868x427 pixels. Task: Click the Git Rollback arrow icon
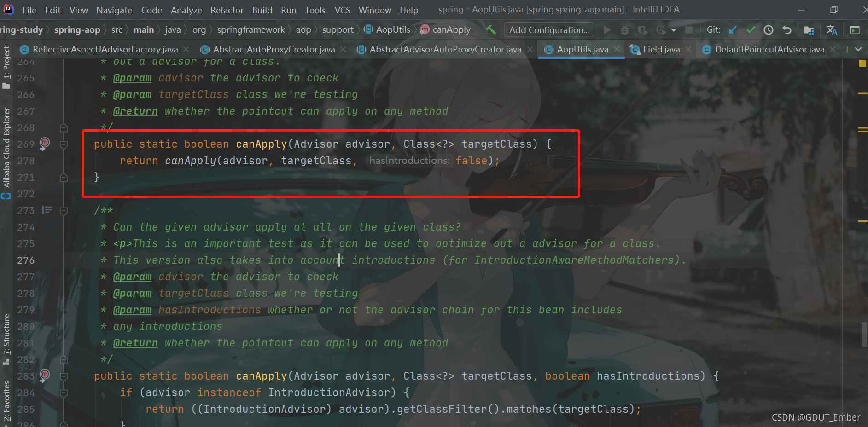point(787,30)
